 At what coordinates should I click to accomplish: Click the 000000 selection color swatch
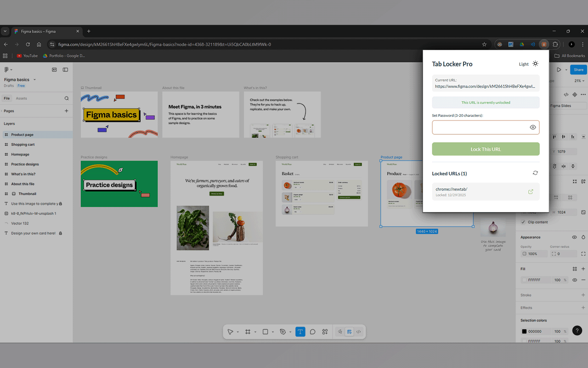(524, 331)
